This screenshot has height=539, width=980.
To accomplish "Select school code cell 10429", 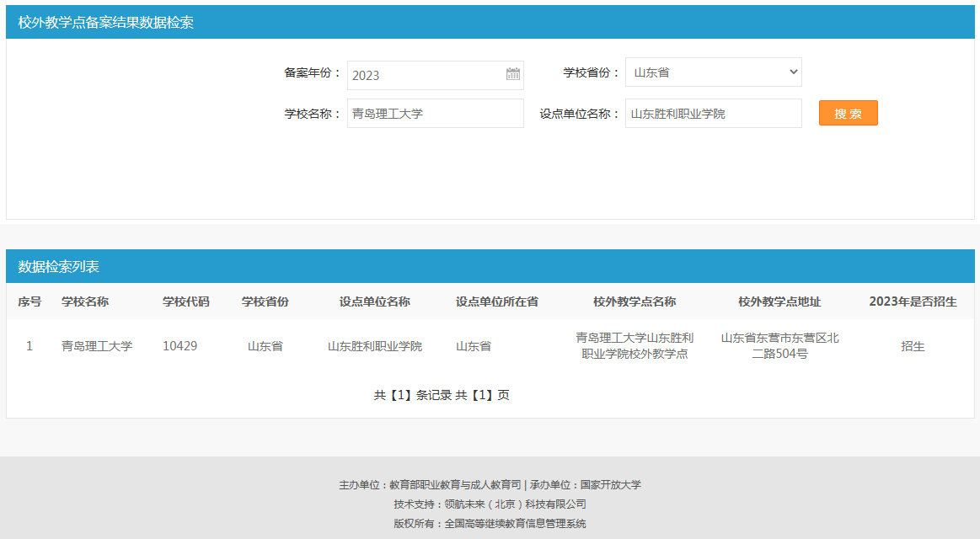I will (180, 346).
